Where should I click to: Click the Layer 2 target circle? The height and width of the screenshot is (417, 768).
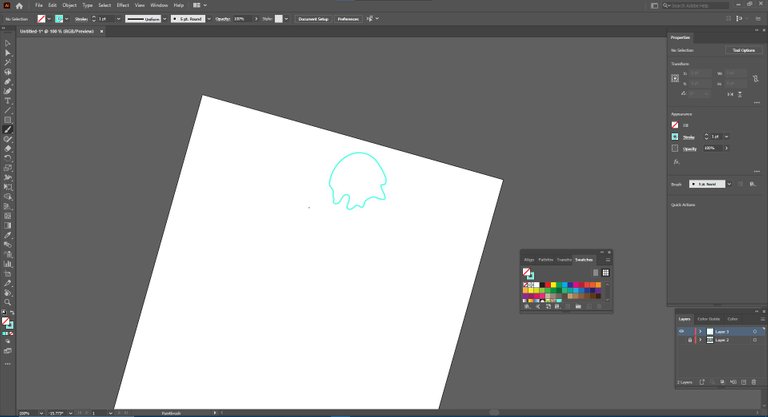pyautogui.click(x=755, y=340)
